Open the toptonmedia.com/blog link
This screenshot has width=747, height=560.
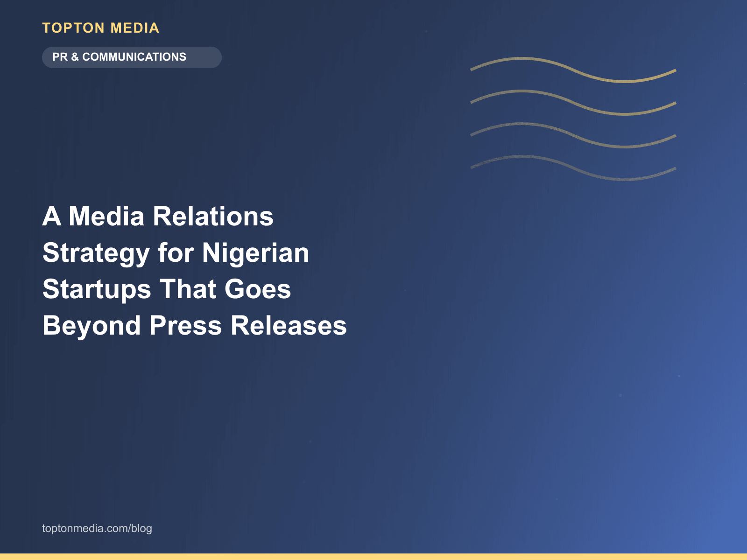coord(97,528)
